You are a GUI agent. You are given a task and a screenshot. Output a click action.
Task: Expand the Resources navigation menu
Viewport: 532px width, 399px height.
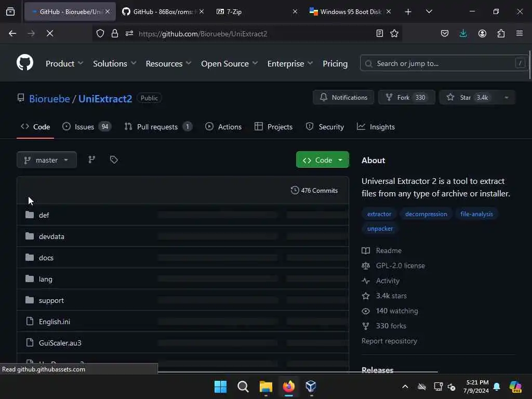click(169, 63)
